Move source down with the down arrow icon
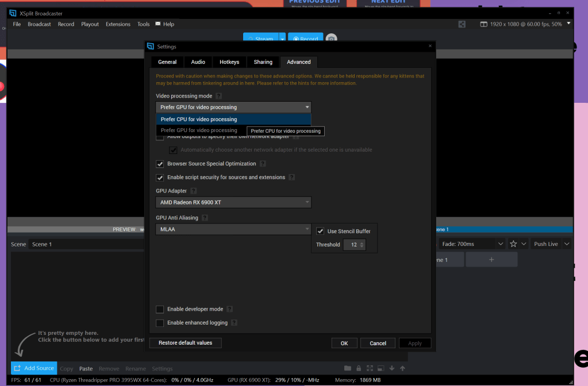Viewport: 588px width, 386px height. (391, 368)
